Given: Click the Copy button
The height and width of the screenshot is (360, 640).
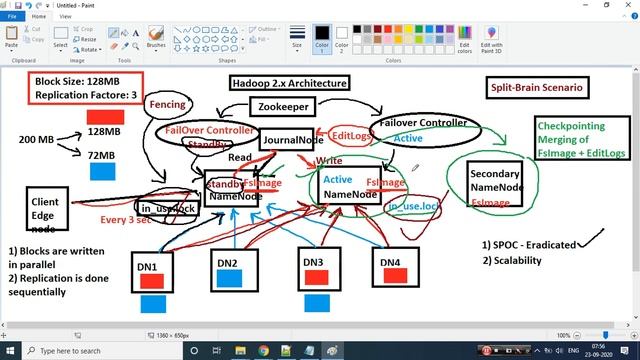Looking at the screenshot, I should coord(34,39).
